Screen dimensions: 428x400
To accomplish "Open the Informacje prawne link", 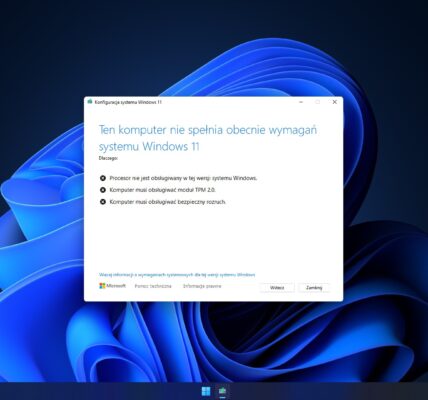I will pos(202,286).
